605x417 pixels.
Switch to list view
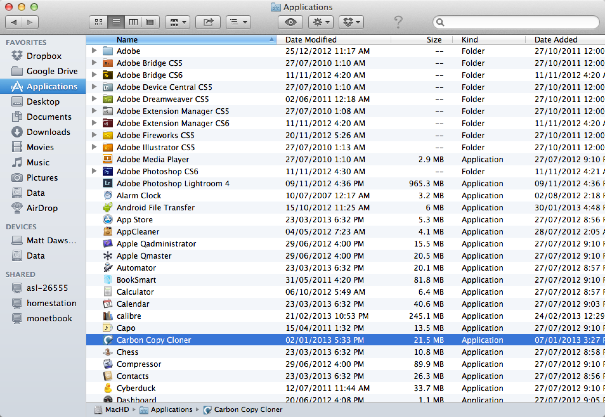click(x=116, y=22)
